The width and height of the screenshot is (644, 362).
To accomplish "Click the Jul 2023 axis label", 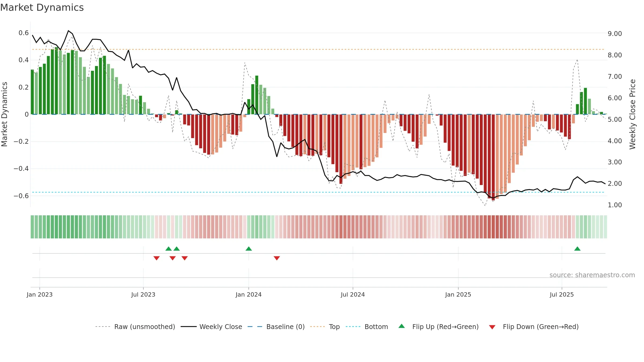I will pyautogui.click(x=143, y=294).
